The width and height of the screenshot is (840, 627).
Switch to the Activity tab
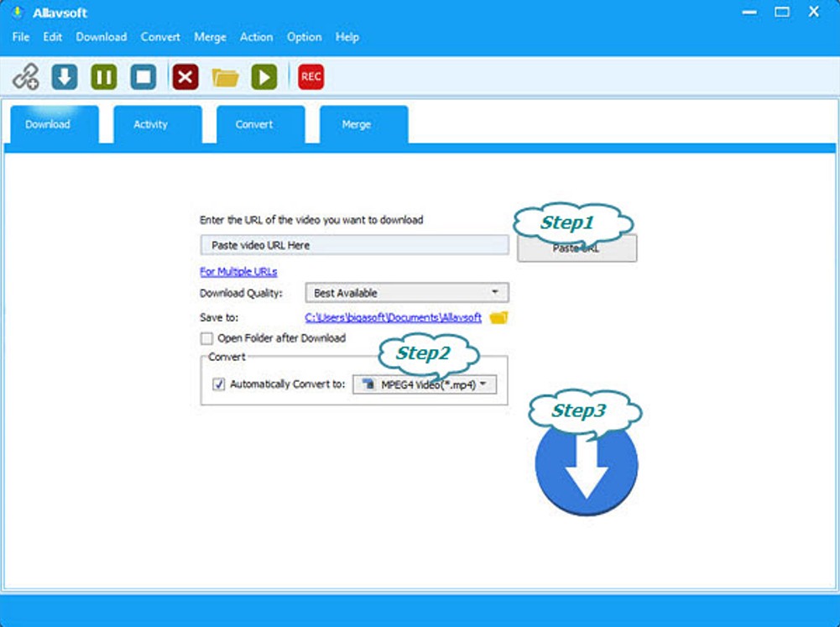pyautogui.click(x=151, y=124)
